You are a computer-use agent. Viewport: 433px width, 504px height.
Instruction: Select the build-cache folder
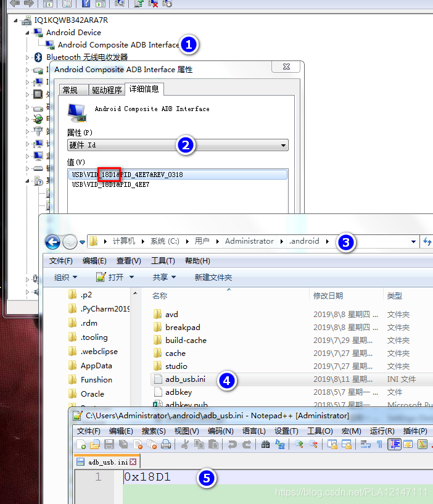click(x=186, y=340)
